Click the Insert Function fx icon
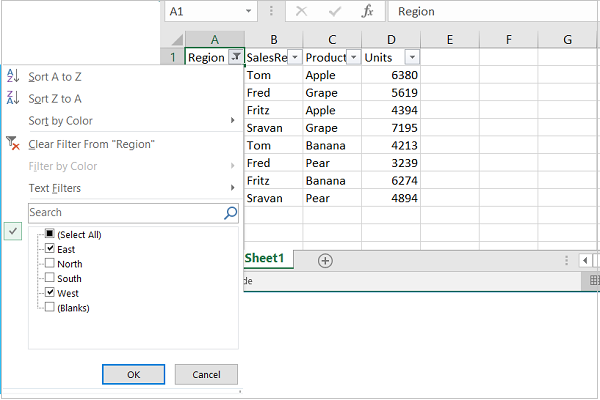 [367, 11]
